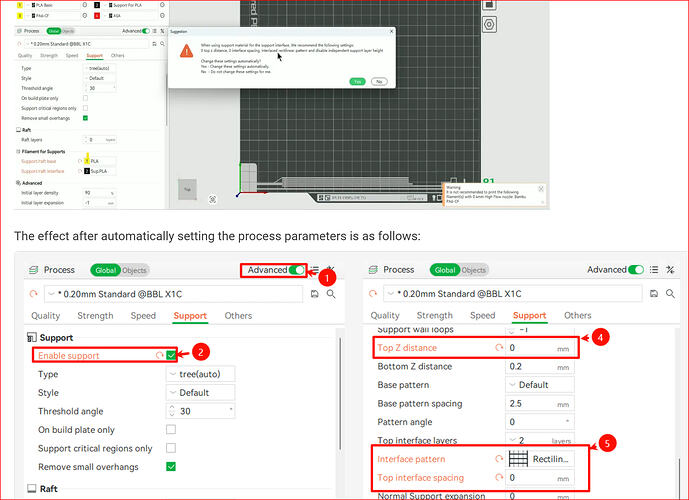This screenshot has height=500, width=689.
Task: Click the Base pattern spacing field showing 2.5
Action: click(540, 403)
